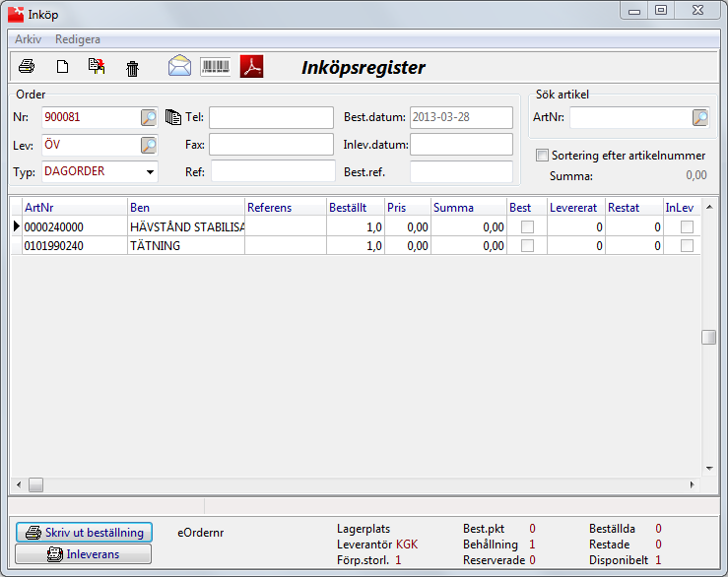Click the barcode icon in toolbar
Image resolution: width=728 pixels, height=577 pixels.
pos(216,66)
